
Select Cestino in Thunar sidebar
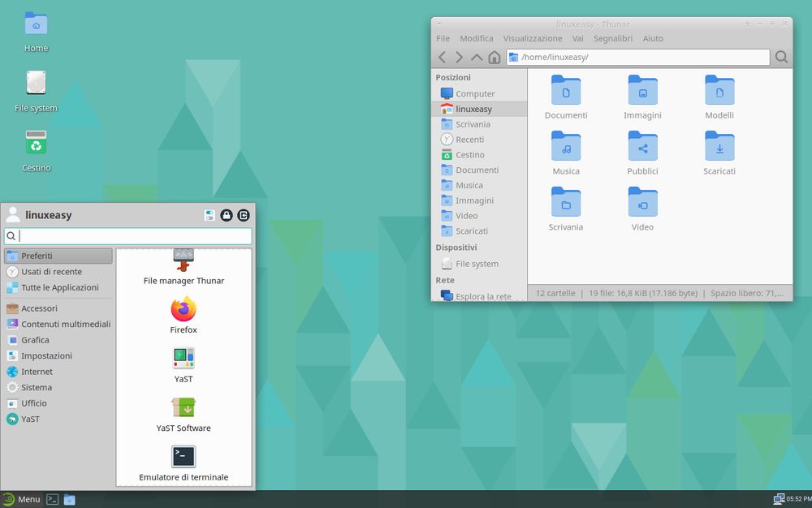(x=479, y=155)
